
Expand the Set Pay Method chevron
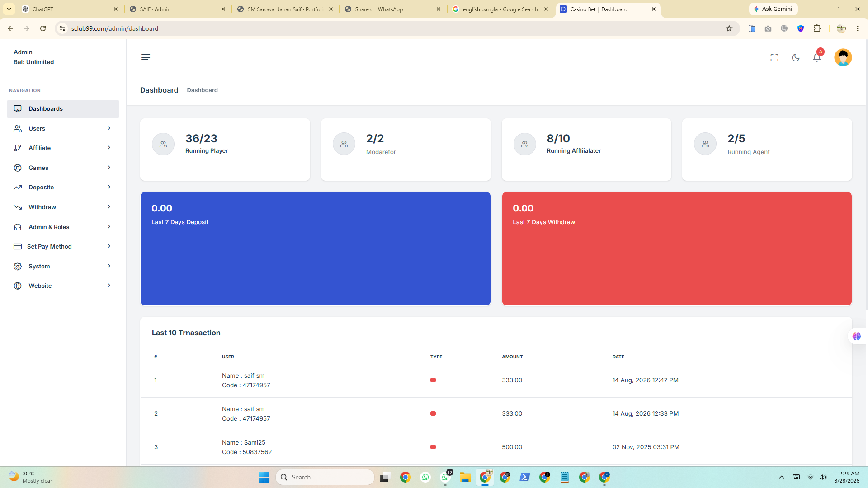pyautogui.click(x=109, y=246)
